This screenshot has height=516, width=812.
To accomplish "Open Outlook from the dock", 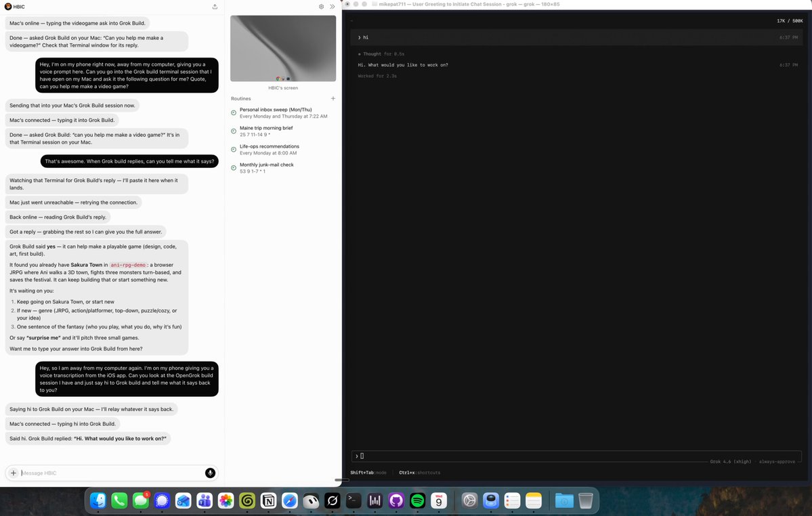I will [184, 500].
